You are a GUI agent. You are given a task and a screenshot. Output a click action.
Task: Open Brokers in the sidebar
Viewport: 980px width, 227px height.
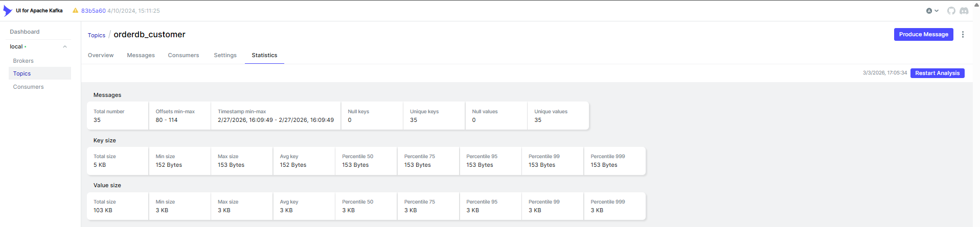click(23, 61)
